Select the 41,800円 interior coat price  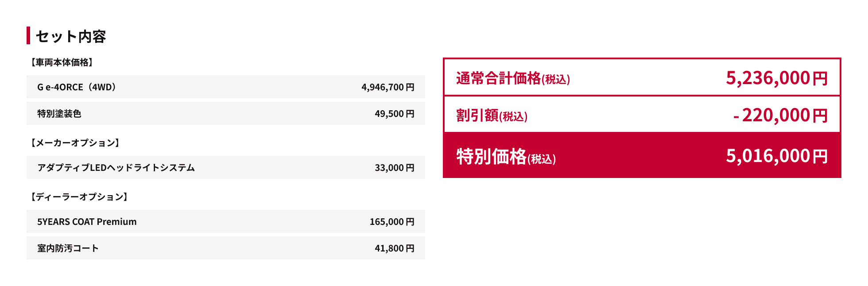pyautogui.click(x=394, y=248)
